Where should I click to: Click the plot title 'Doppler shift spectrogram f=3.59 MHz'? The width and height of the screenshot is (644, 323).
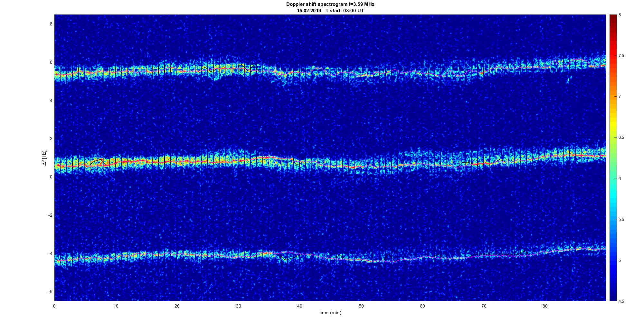330,4
